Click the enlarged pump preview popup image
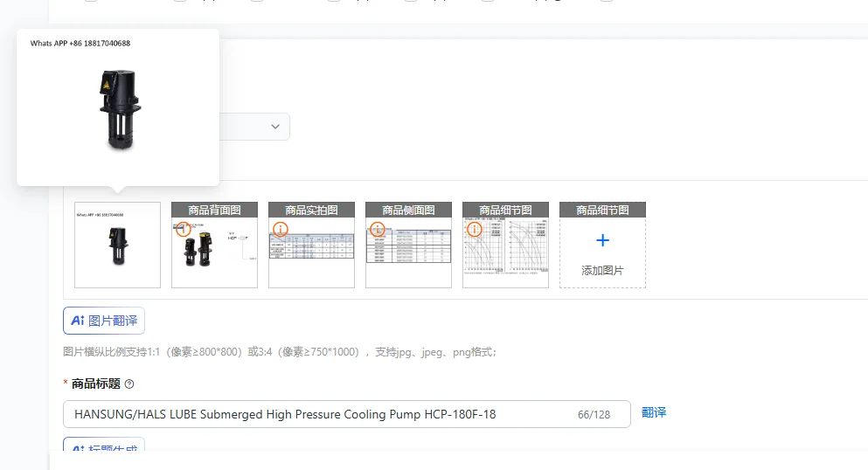This screenshot has width=868, height=470. click(x=118, y=107)
